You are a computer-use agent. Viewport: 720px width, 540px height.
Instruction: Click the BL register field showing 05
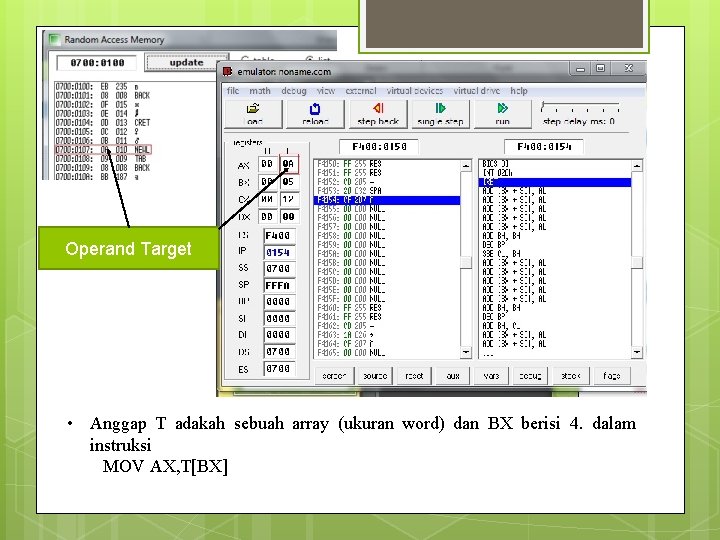289,182
